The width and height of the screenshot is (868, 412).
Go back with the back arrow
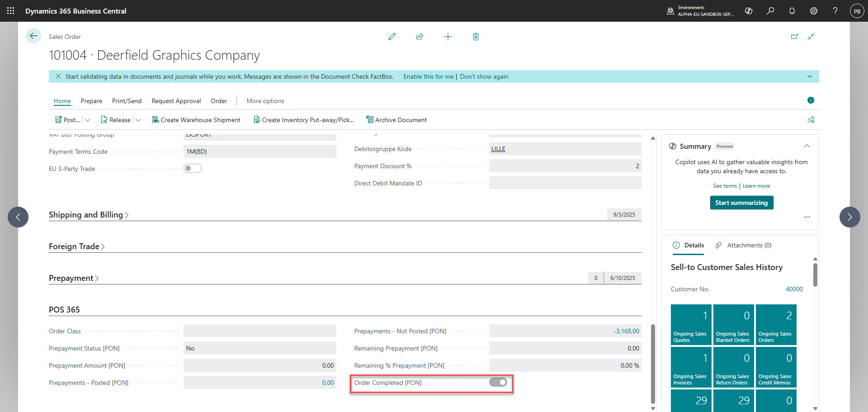pos(33,36)
